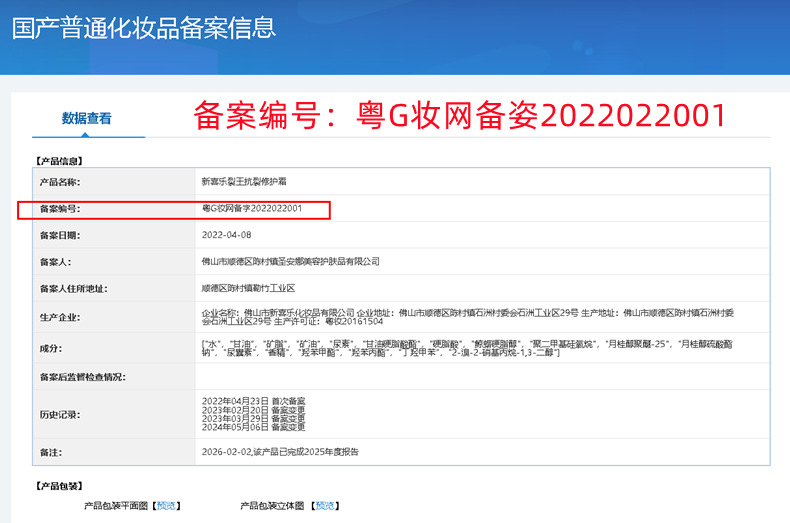Select product name 新喜乐裂王抗裂修护霜
Viewport: 790px width, 523px height.
pos(244,181)
